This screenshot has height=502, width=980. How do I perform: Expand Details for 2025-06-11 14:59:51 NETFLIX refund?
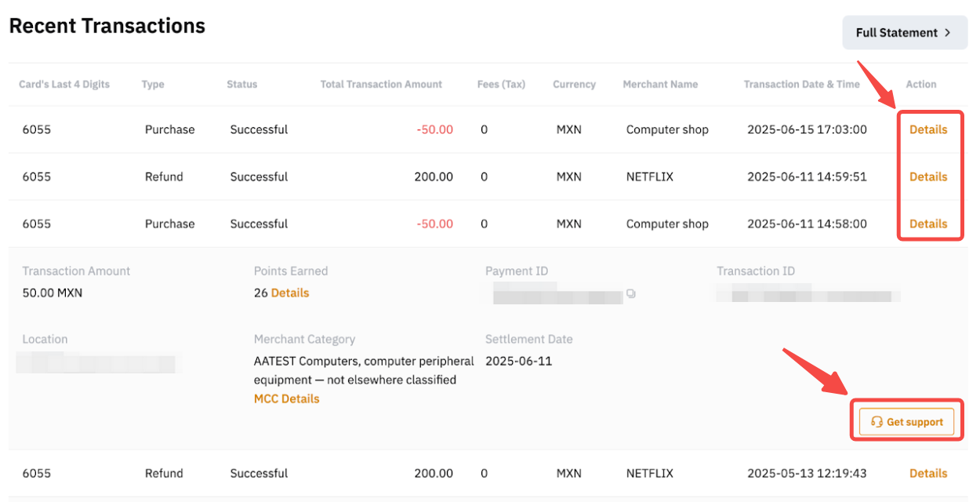click(x=928, y=176)
